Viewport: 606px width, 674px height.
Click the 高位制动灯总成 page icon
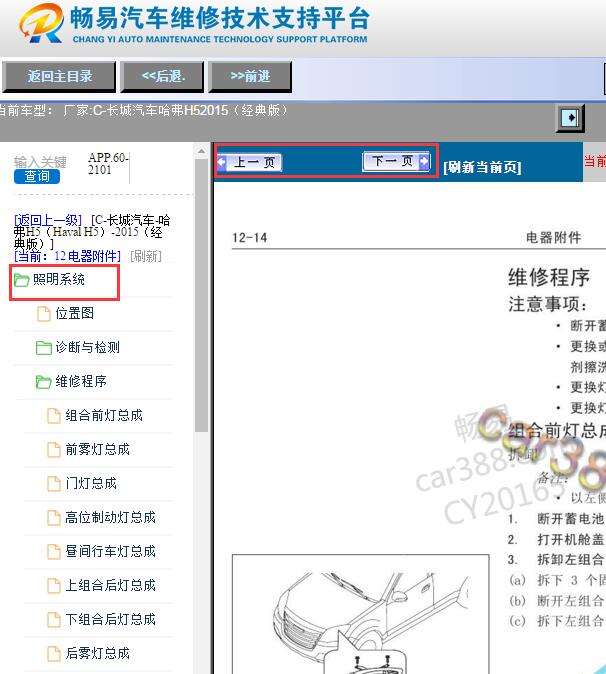tap(54, 518)
